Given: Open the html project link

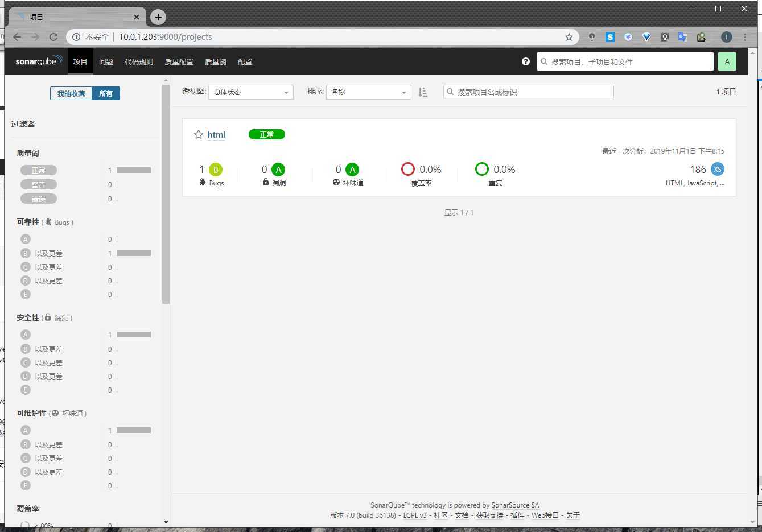Looking at the screenshot, I should [x=216, y=135].
